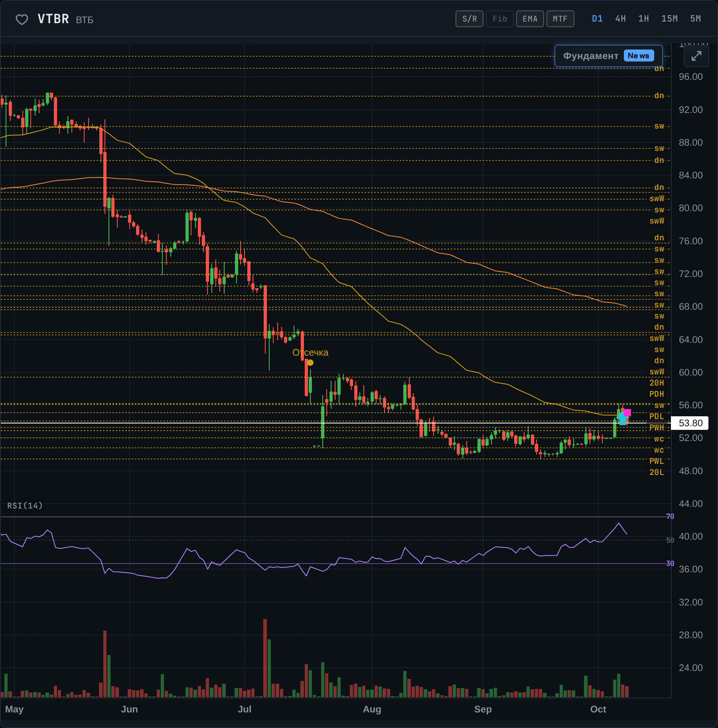Toggle the EMA overlay

(x=530, y=19)
